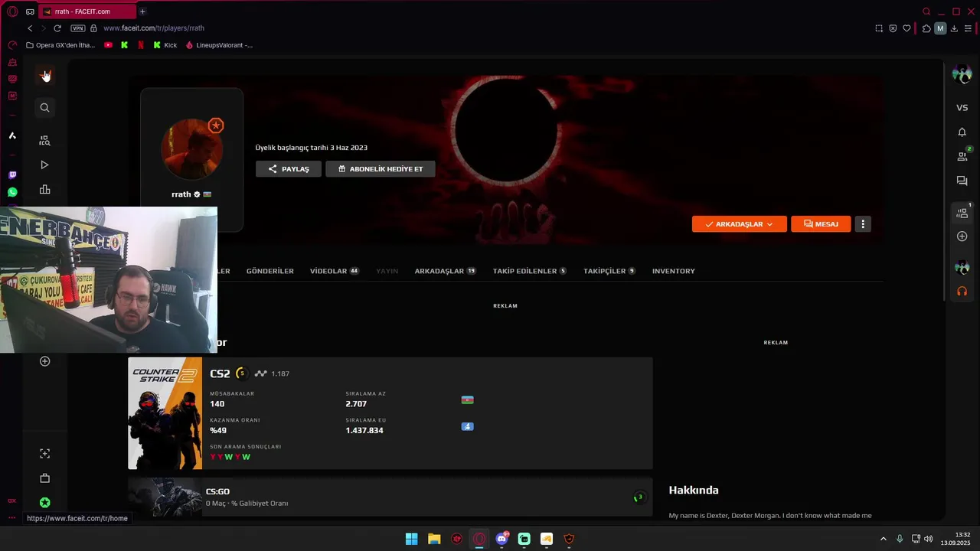Image resolution: width=980 pixels, height=551 pixels.
Task: Toggle the VPN badge in the address bar
Action: point(77,28)
